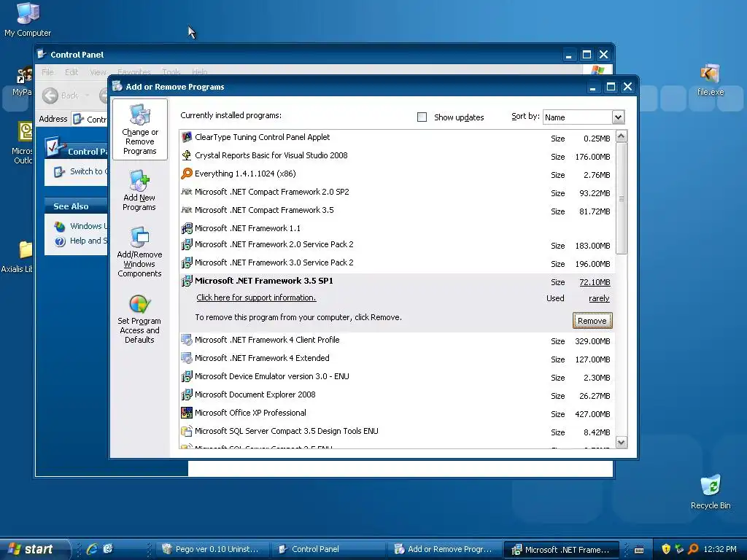Click the Everything search tray icon
Image resolution: width=747 pixels, height=560 pixels.
693,549
